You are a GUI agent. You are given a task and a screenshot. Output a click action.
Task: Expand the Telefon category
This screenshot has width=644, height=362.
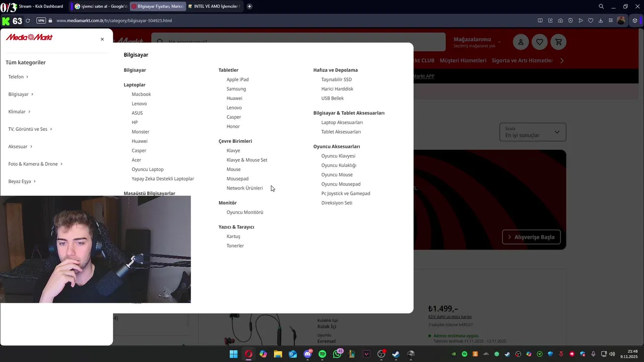[x=18, y=77]
